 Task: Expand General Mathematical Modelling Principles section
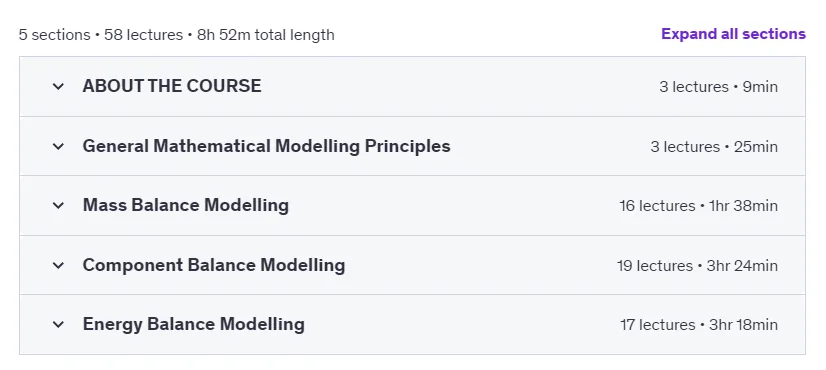pos(267,146)
